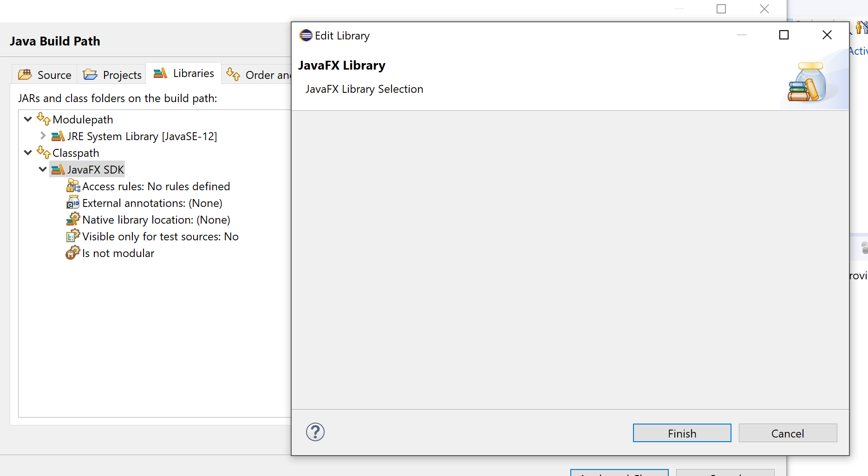Click the External annotations icon

click(73, 202)
